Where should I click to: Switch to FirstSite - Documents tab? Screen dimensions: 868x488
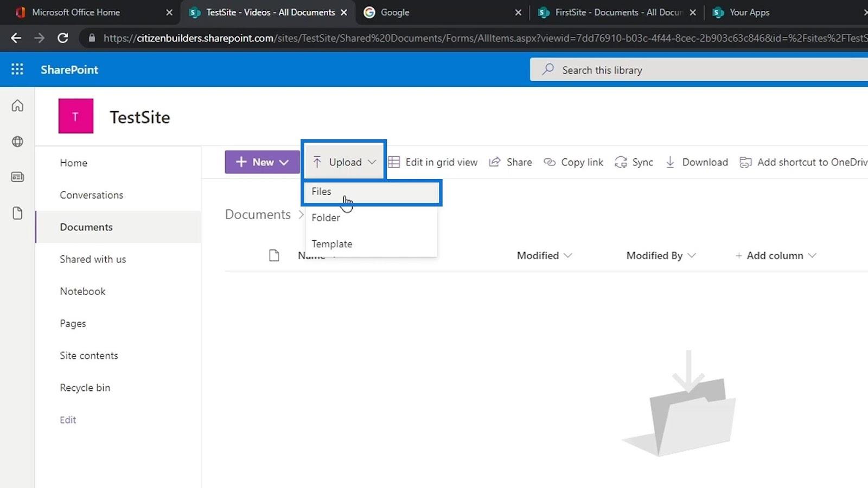[618, 12]
